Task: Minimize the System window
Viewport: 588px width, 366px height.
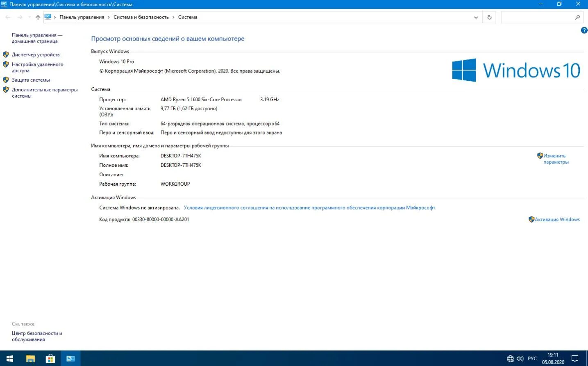Action: point(541,4)
